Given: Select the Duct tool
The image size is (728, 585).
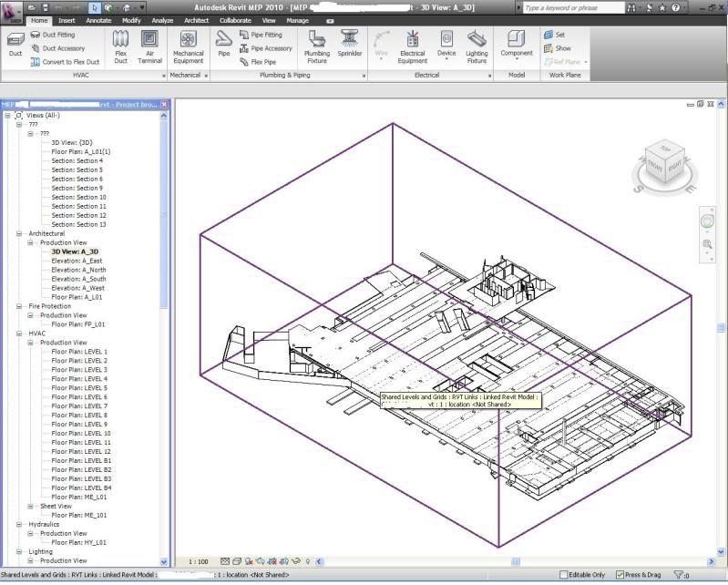Looking at the screenshot, I should click(x=15, y=44).
